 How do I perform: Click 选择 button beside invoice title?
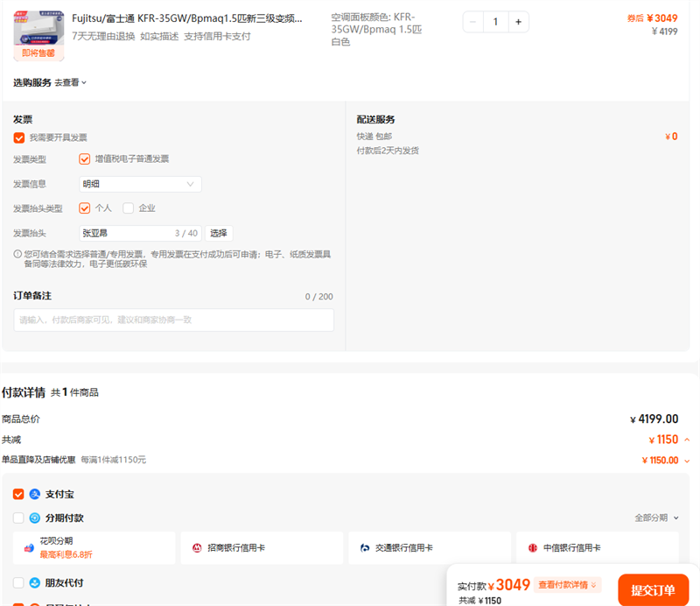219,233
